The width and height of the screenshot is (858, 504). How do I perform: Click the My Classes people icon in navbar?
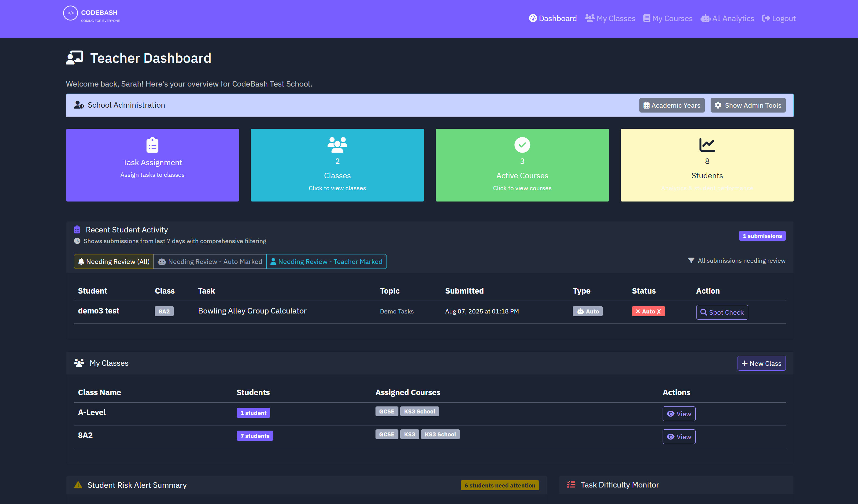[590, 18]
